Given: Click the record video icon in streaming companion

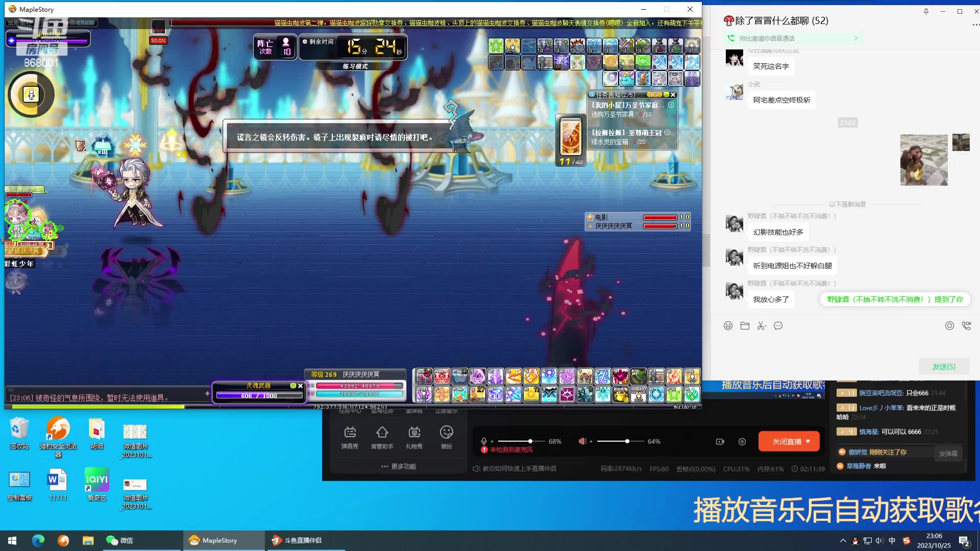Looking at the screenshot, I should pos(720,441).
